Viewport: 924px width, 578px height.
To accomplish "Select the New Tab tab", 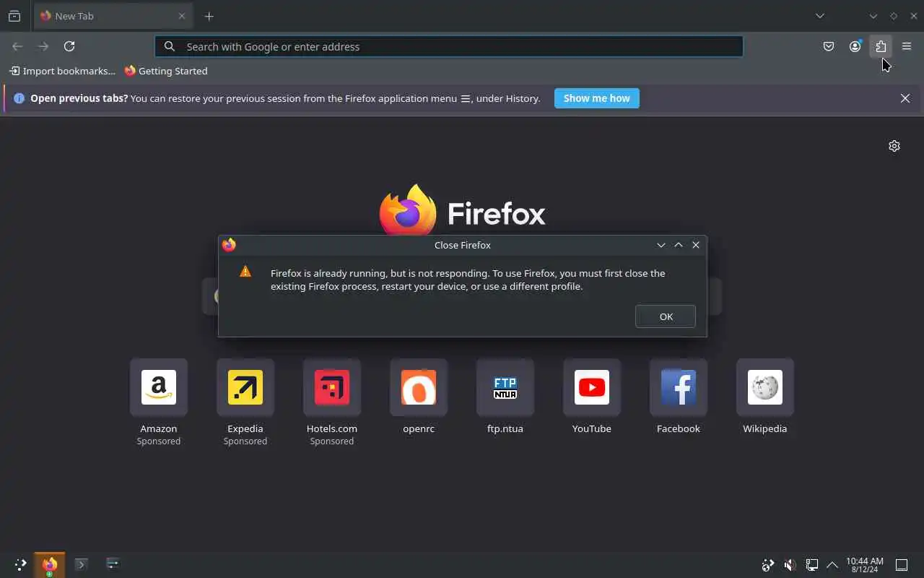I will [113, 16].
